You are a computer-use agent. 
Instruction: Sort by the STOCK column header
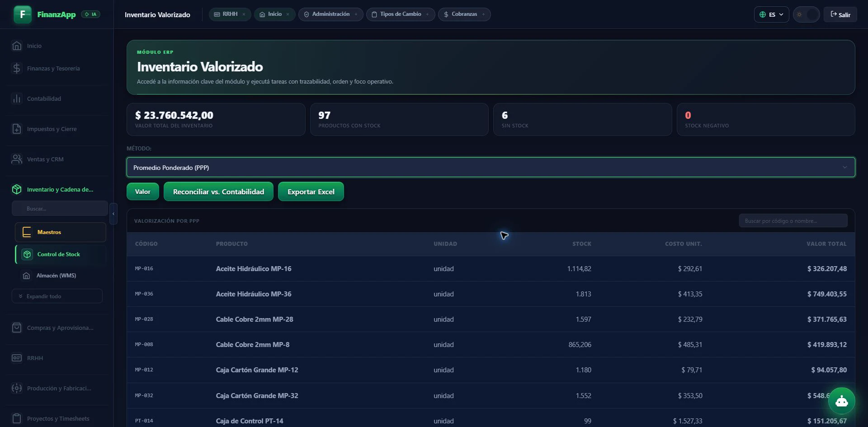[x=581, y=244]
